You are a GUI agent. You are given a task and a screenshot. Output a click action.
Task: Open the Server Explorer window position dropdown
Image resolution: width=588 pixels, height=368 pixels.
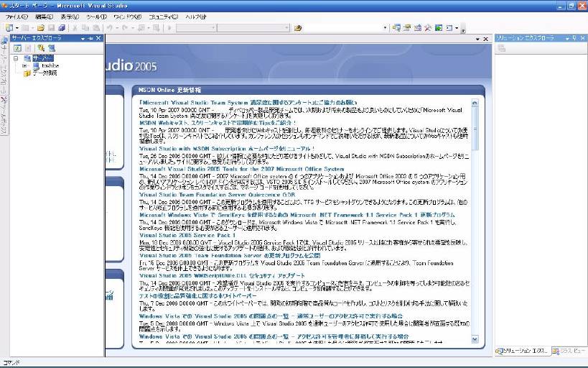click(x=83, y=38)
